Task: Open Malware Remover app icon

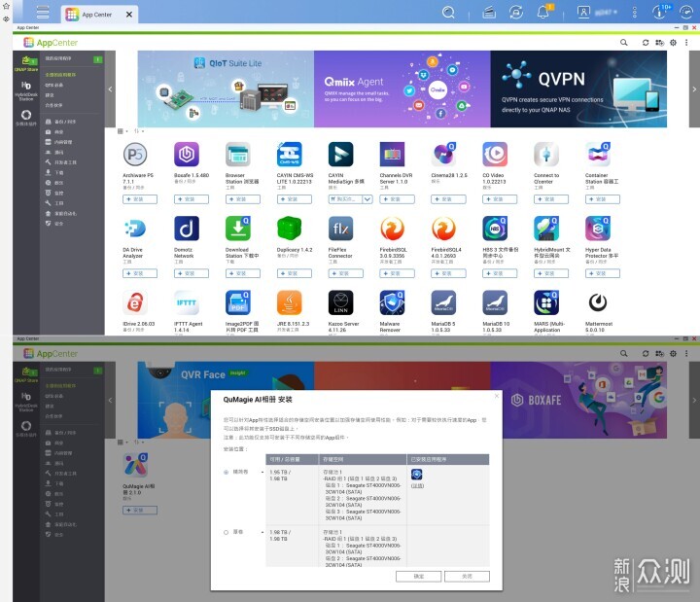Action: (392, 302)
